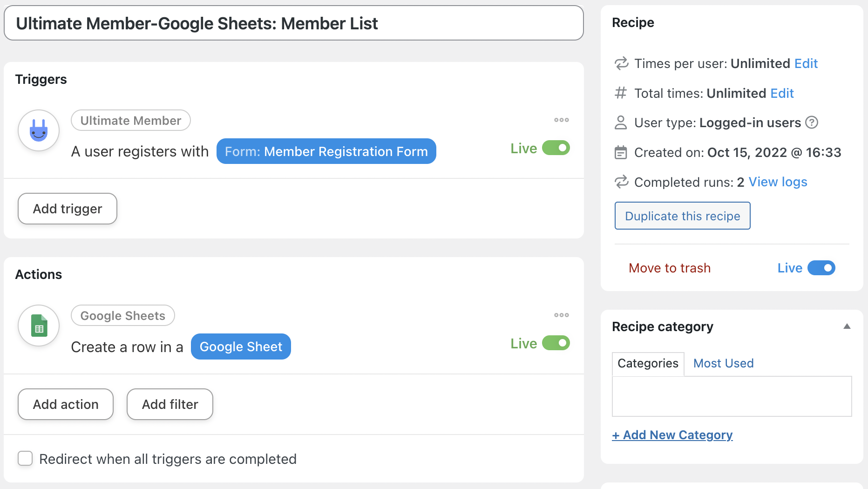Click the Completed runs loop icon
Screen dimensions: 868x489
click(x=621, y=182)
